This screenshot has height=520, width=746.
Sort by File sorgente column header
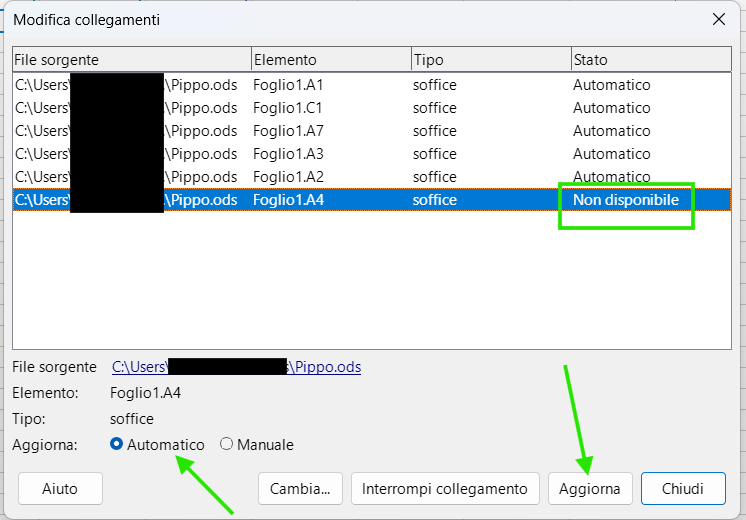[x=130, y=60]
